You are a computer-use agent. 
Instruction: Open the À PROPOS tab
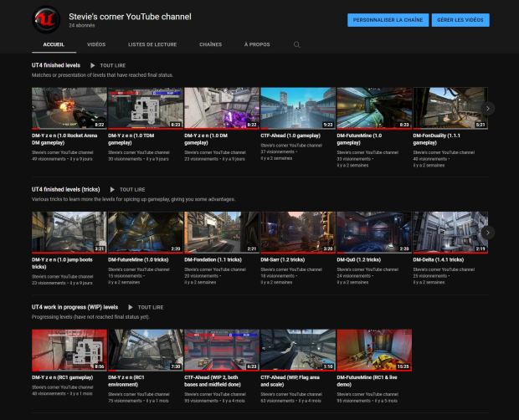pyautogui.click(x=257, y=44)
